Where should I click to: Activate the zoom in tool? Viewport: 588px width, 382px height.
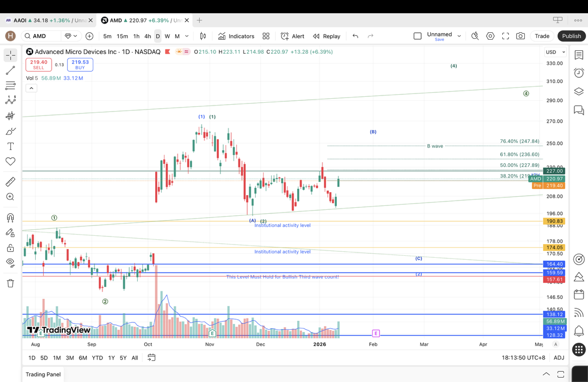pyautogui.click(x=10, y=197)
